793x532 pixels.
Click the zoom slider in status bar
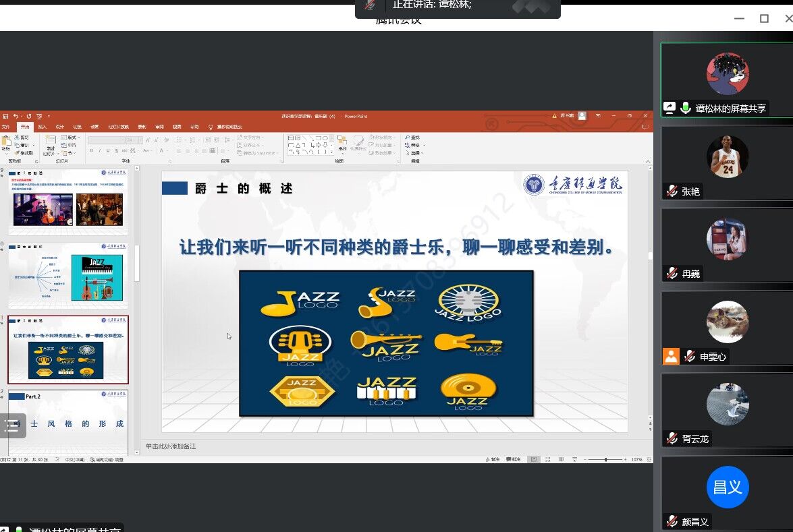pos(605,459)
